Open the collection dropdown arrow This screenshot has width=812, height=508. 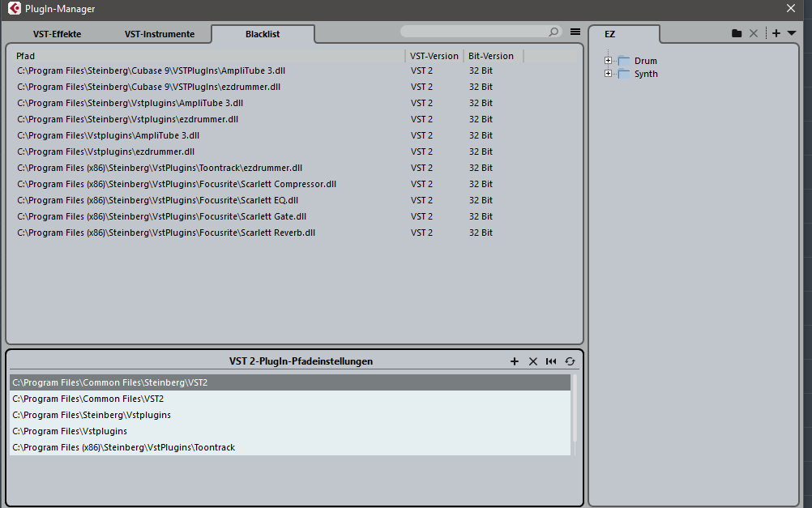(x=791, y=33)
